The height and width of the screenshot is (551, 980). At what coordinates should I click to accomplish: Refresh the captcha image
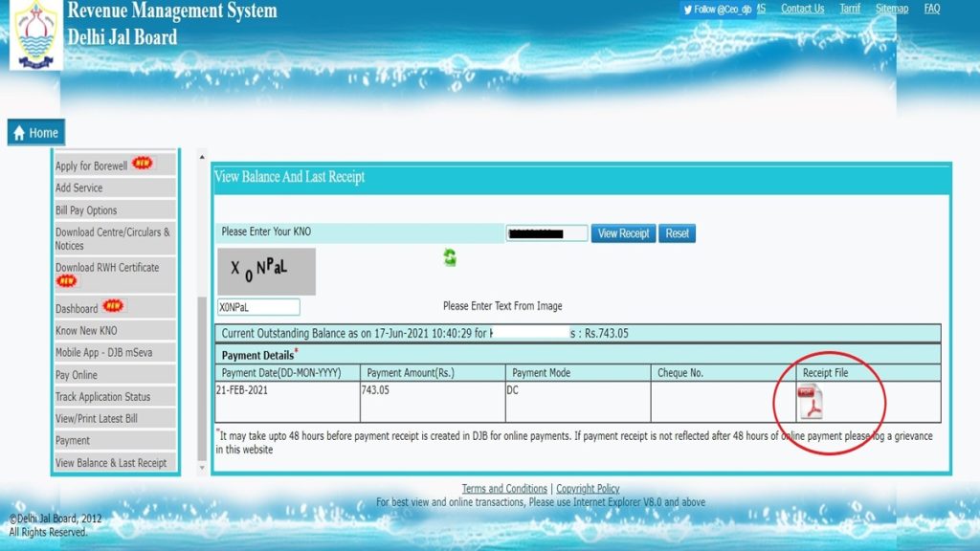pos(448,257)
